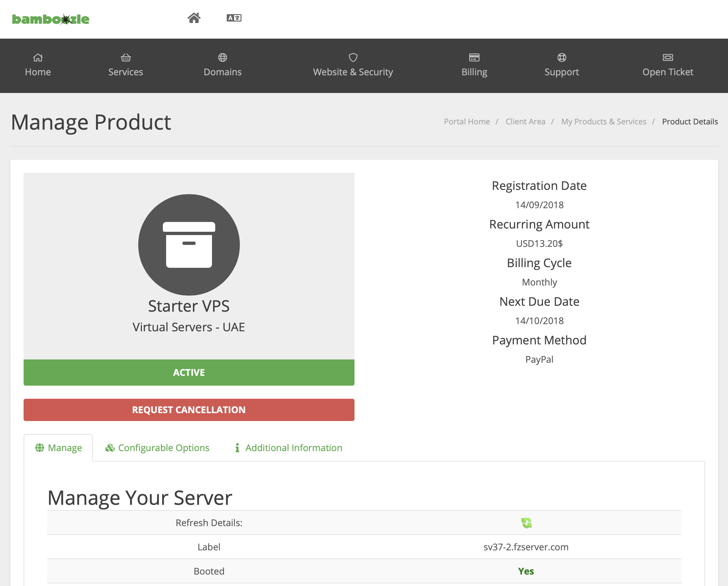Click the globe icon above Domains
Screen dimensions: 728x586
[222, 58]
